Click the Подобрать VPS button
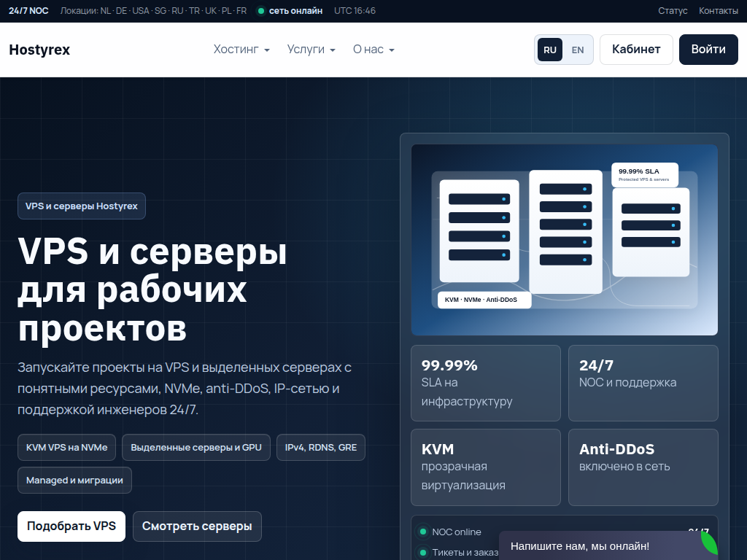Image resolution: width=747 pixels, height=560 pixels. [71, 526]
